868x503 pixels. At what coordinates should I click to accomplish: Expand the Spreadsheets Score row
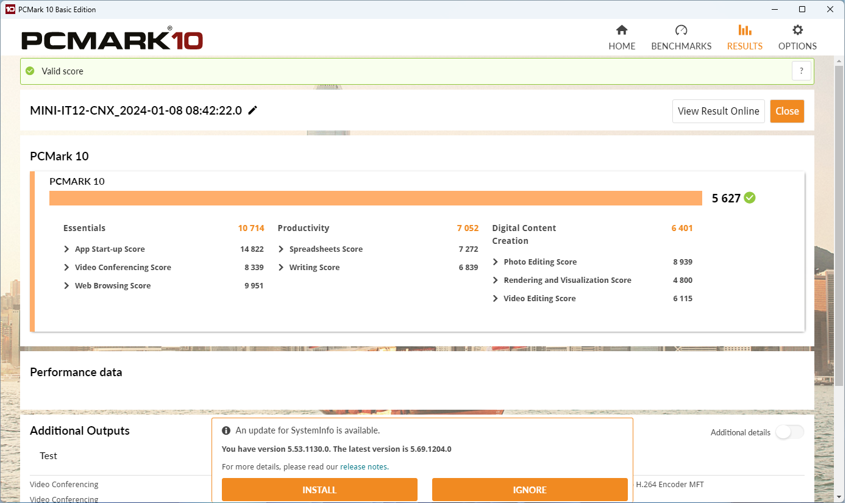pos(281,249)
